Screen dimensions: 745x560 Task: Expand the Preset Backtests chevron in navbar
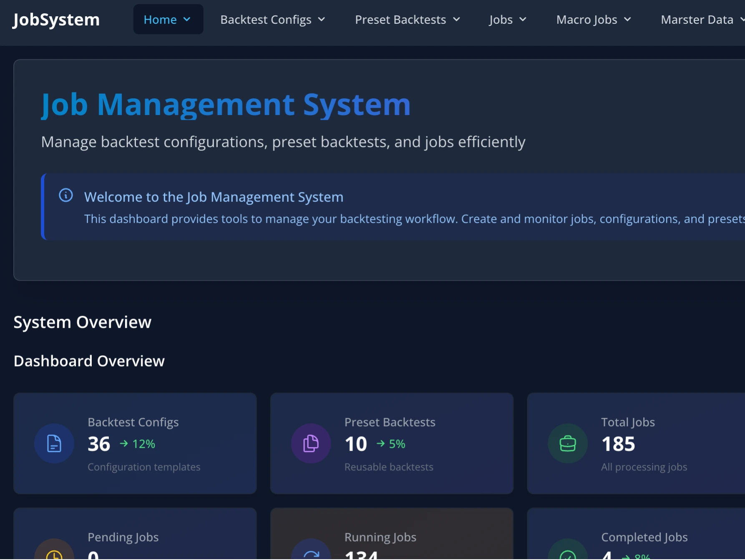pyautogui.click(x=457, y=20)
